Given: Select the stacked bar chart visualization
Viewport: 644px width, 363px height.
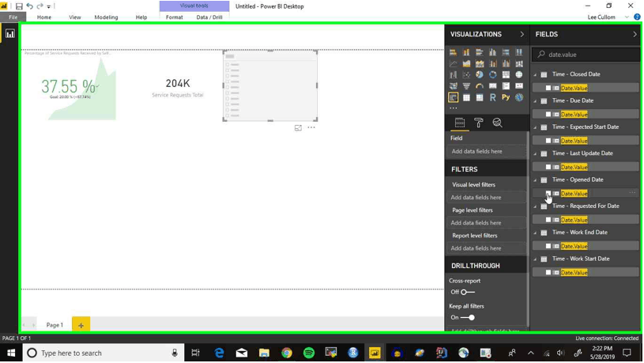Looking at the screenshot, I should coord(453,52).
